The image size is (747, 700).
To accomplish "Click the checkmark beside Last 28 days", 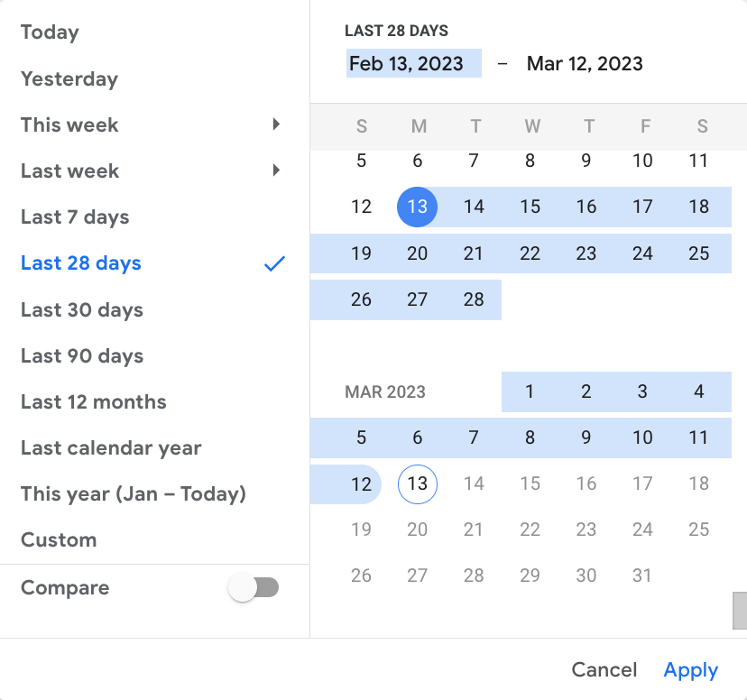I will tap(273, 263).
